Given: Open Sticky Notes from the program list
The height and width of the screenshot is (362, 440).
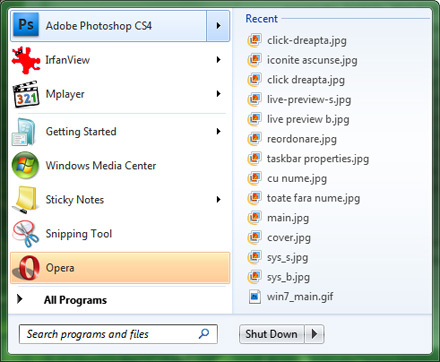Looking at the screenshot, I should coord(75,200).
